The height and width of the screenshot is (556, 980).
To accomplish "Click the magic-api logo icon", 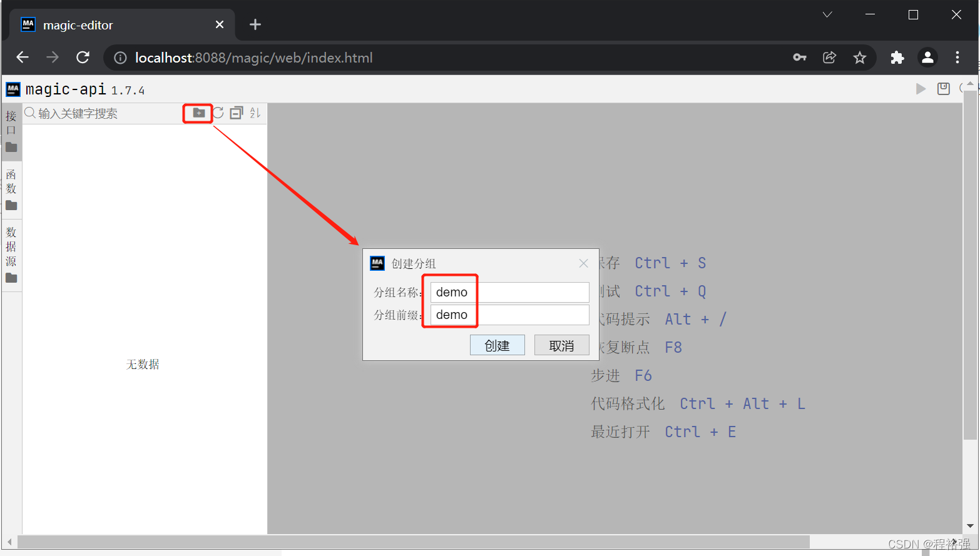I will pos(13,89).
